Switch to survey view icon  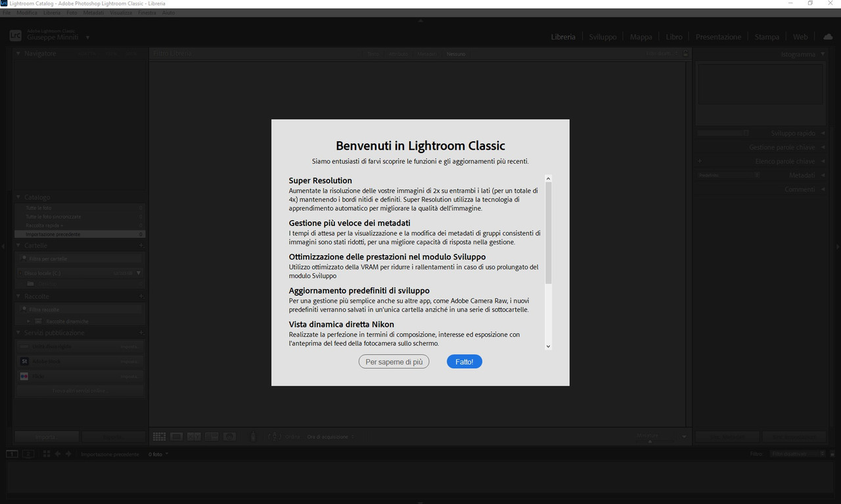tap(212, 436)
